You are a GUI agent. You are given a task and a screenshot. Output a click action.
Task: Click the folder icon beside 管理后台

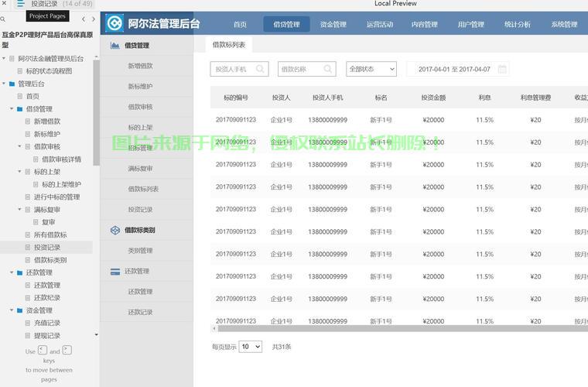tap(12, 84)
